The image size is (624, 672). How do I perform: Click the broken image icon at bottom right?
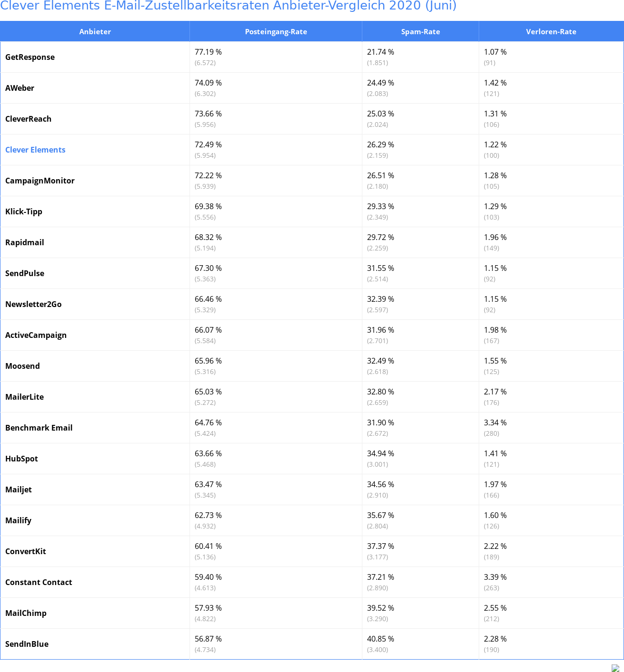pos(615,668)
